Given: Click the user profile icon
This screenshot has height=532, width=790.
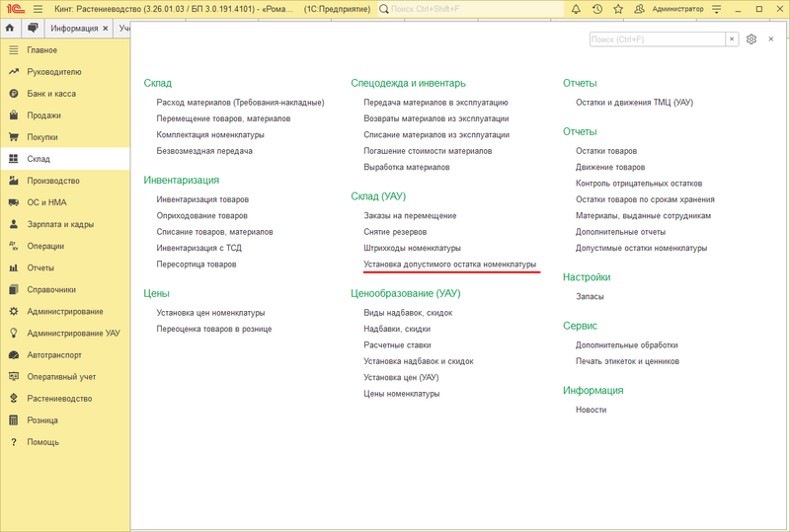Looking at the screenshot, I should pos(639,9).
